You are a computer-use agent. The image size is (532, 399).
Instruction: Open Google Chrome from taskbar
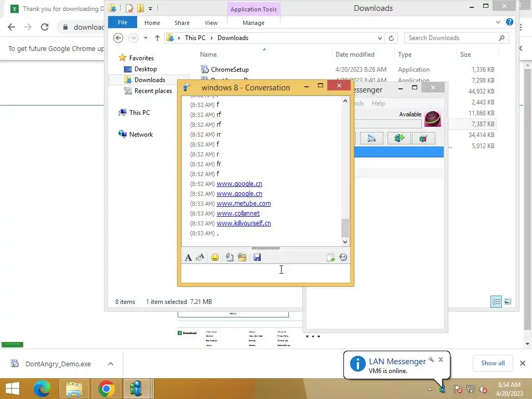106,389
